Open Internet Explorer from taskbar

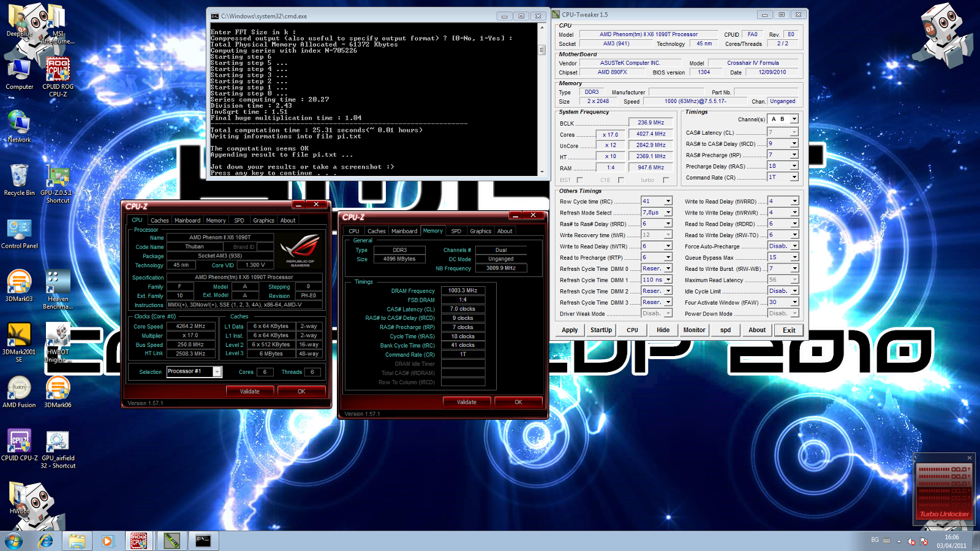[46, 541]
